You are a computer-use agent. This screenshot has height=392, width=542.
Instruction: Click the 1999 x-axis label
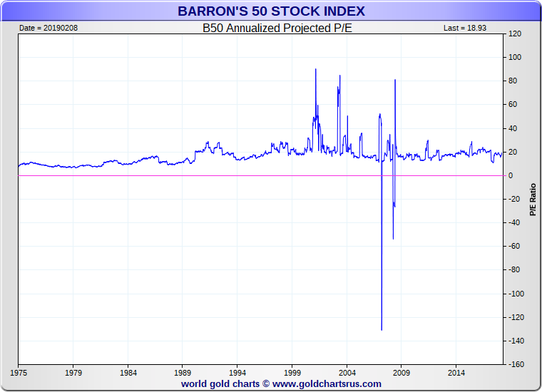click(292, 373)
